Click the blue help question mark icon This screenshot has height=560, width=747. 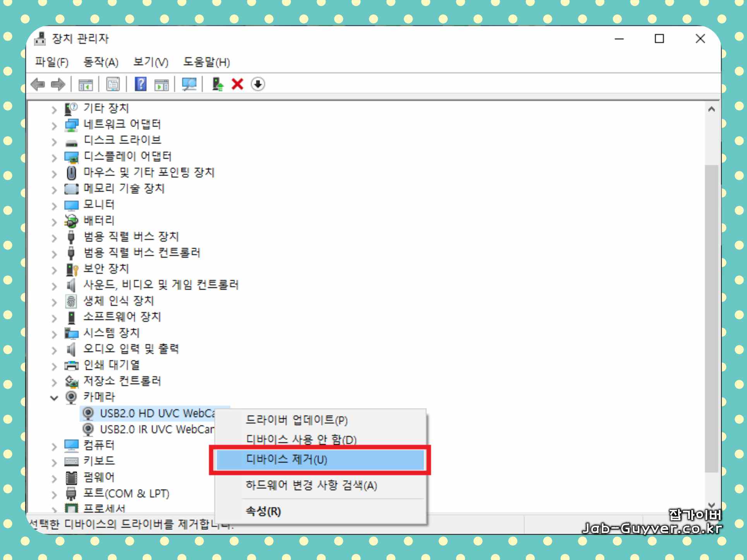(x=140, y=84)
